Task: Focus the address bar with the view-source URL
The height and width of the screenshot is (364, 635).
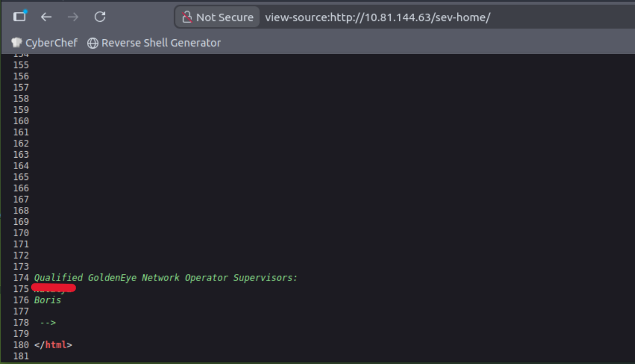Action: 378,17
